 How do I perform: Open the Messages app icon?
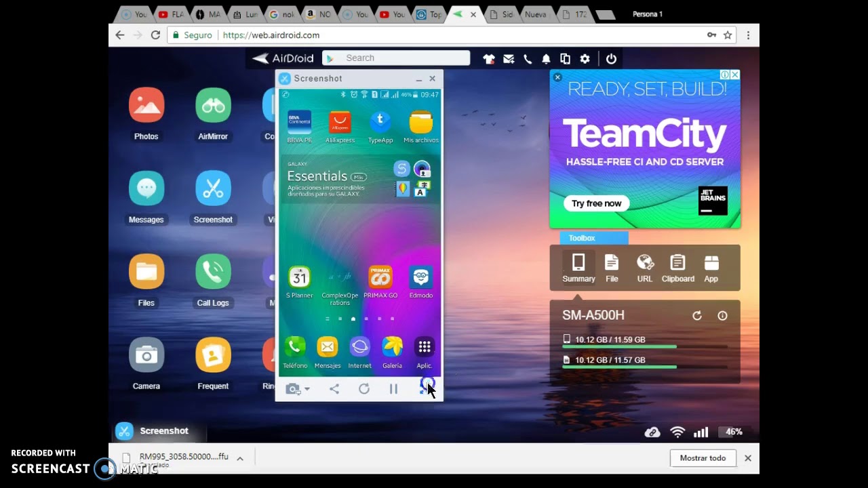coord(146,188)
